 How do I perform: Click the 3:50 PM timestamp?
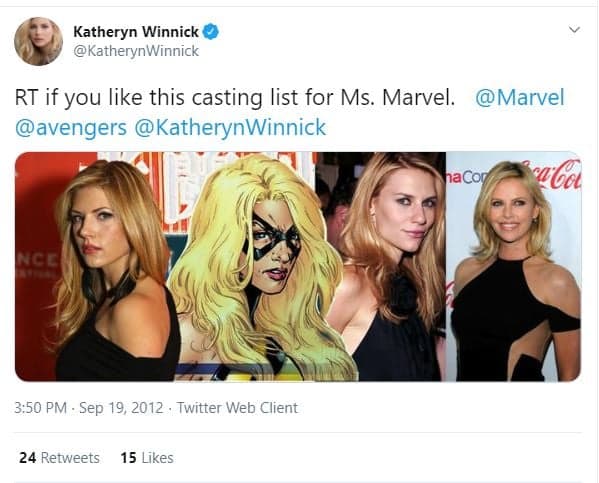pyautogui.click(x=40, y=408)
